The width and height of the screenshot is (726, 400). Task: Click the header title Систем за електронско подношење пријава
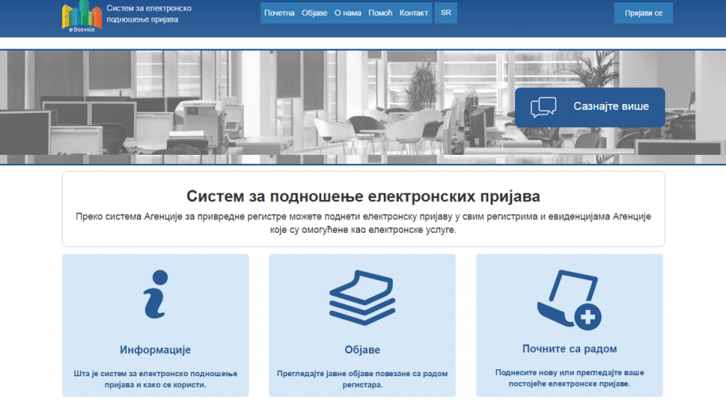point(149,14)
